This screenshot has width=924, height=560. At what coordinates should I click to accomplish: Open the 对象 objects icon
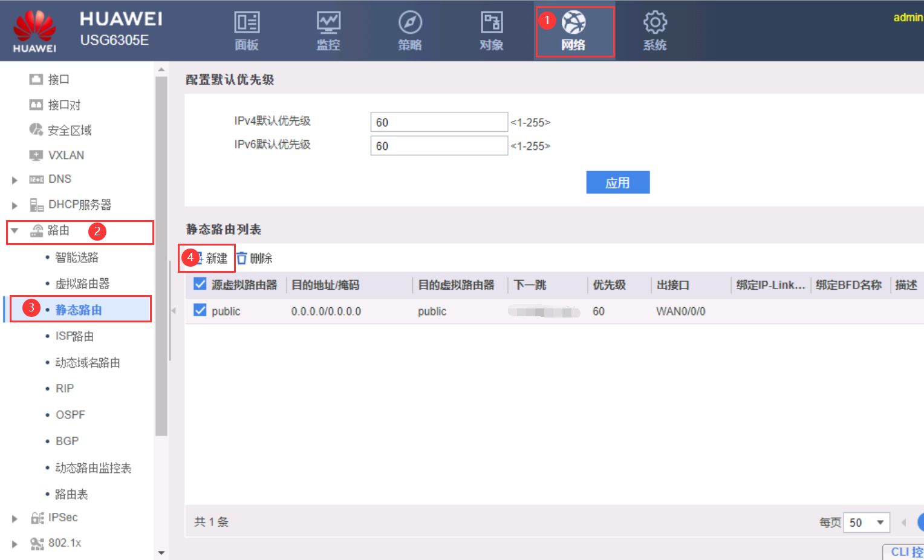point(491,24)
